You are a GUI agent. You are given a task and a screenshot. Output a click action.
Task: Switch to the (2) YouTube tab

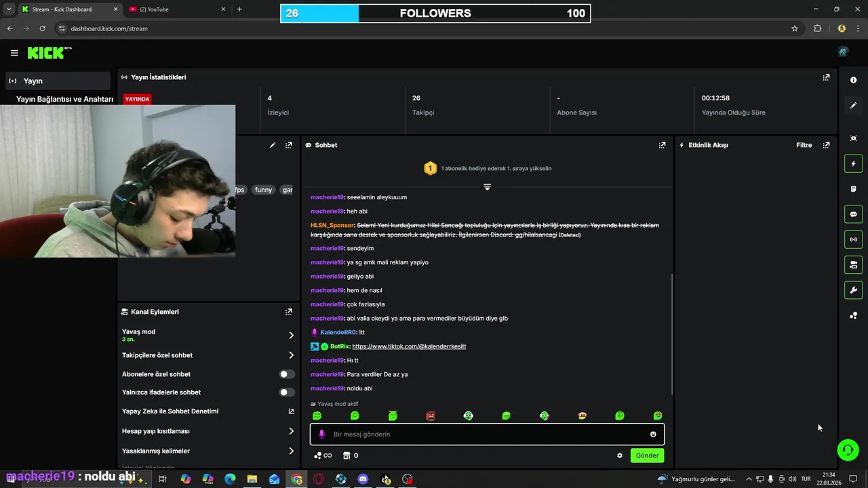[176, 9]
